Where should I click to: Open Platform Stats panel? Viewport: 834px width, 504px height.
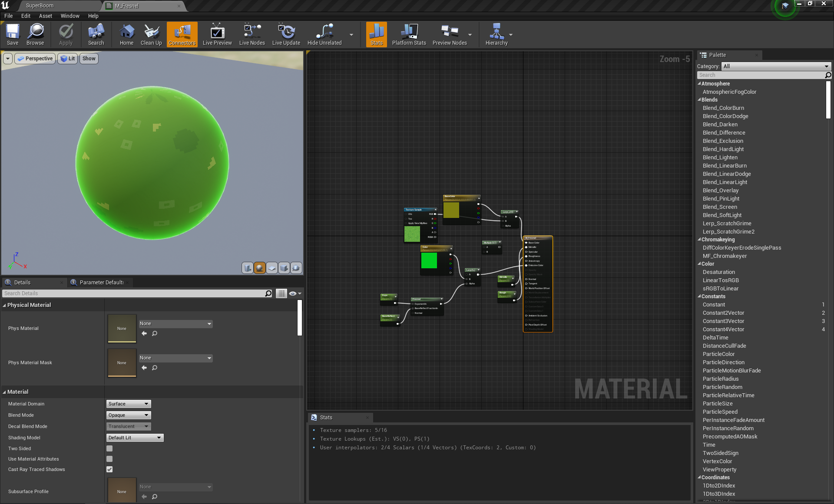tap(409, 34)
